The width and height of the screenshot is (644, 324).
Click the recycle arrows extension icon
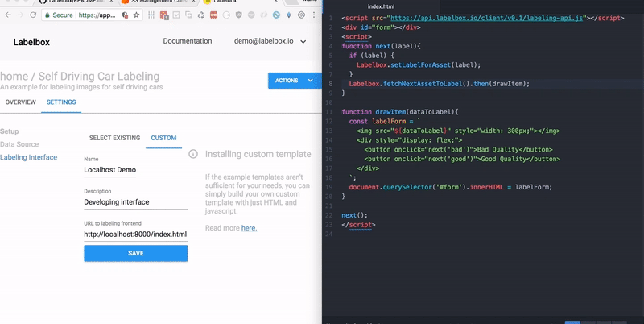(201, 15)
